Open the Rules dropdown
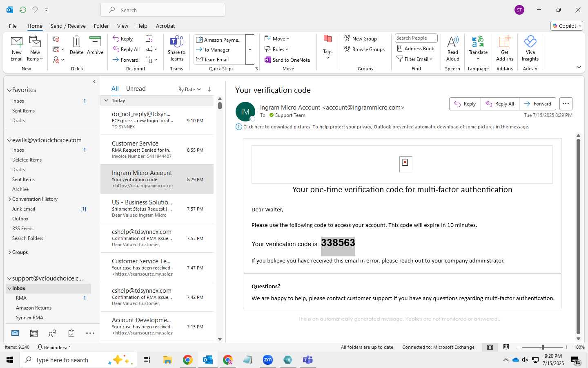The width and height of the screenshot is (588, 368). (276, 49)
